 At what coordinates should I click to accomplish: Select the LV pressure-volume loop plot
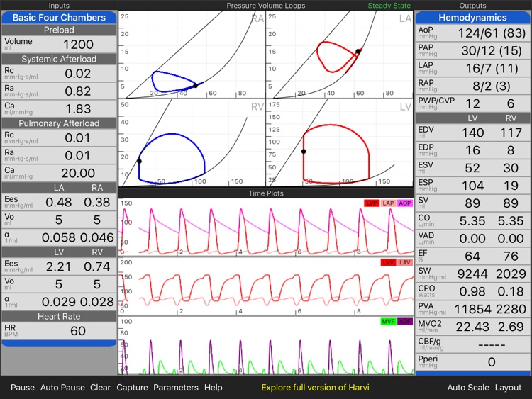click(339, 142)
